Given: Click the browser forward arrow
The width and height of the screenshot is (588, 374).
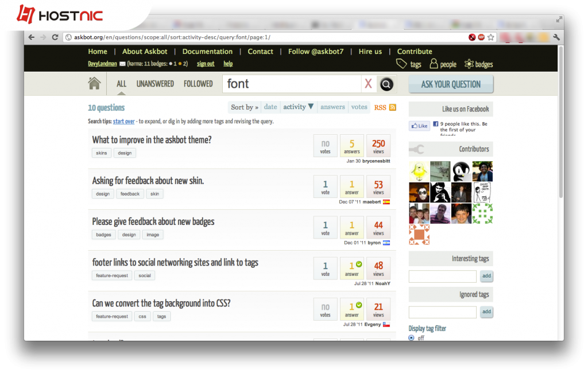Looking at the screenshot, I should [x=43, y=37].
